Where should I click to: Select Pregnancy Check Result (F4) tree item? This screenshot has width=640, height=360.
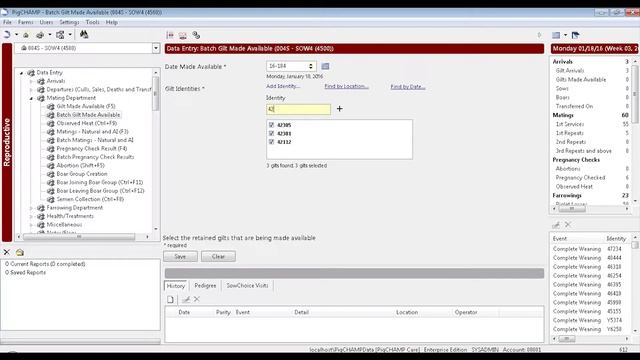(x=91, y=149)
